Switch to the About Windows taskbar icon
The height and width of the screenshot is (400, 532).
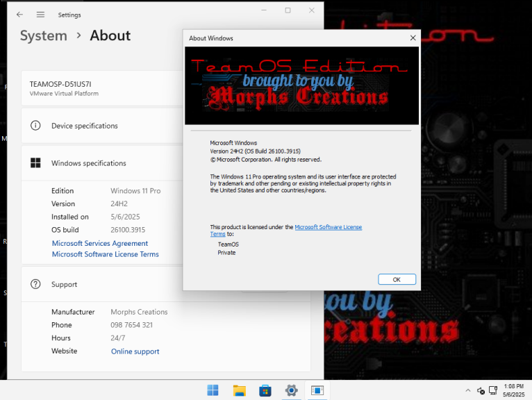coord(317,390)
